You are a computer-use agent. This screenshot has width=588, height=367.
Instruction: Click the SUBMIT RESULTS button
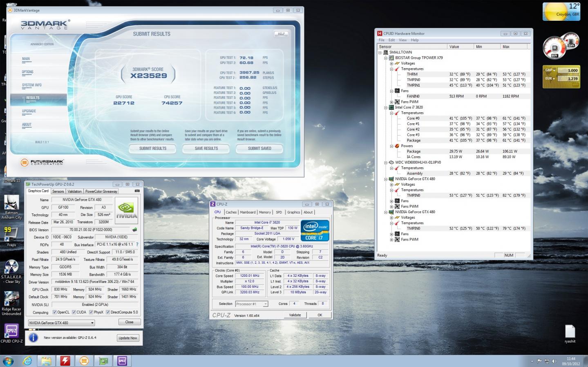pos(153,149)
